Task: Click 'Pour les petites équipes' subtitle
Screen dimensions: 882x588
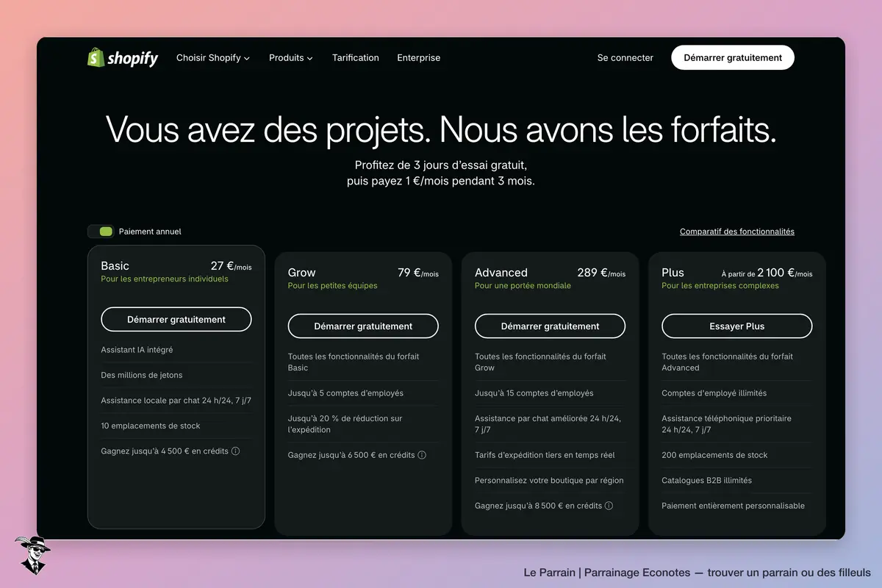Action: tap(333, 286)
